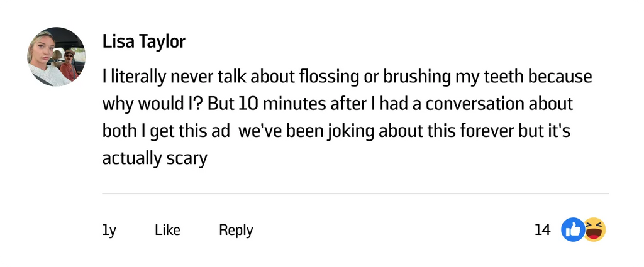Click the comment line starting "I literally never"
The width and height of the screenshot is (644, 267).
pos(347,77)
